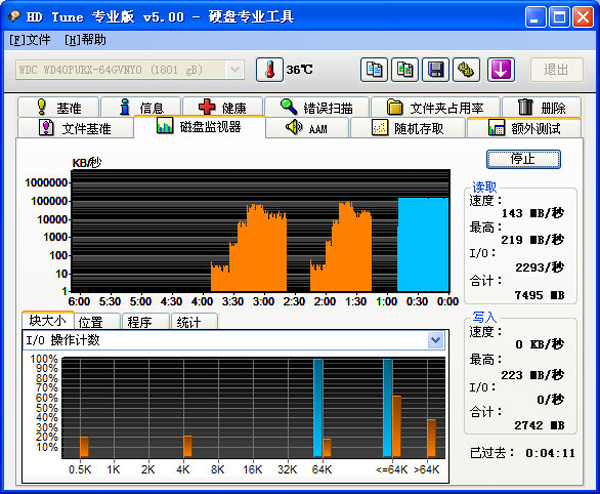Image resolution: width=600 pixels, height=494 pixels.
Task: Switch to the AAM tab
Action: click(x=307, y=128)
